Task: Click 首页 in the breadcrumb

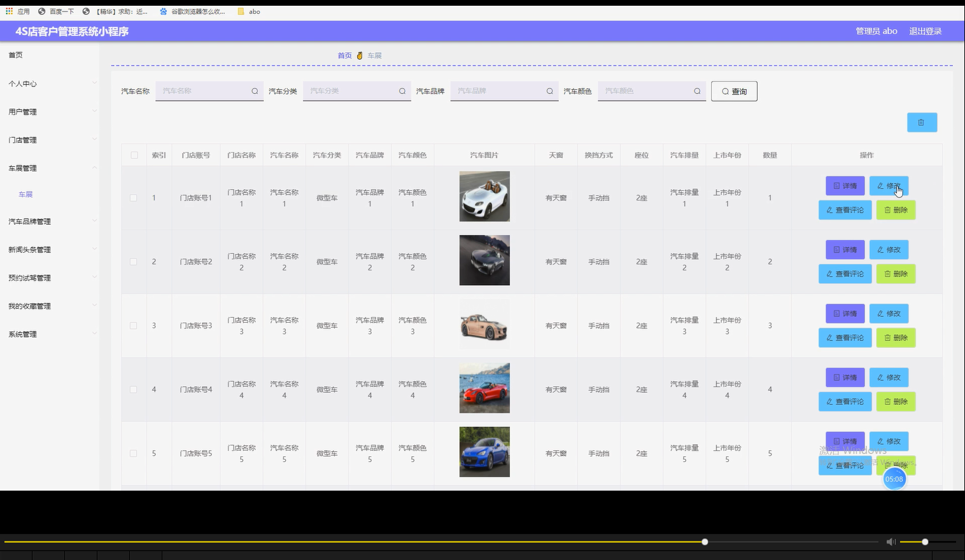Action: point(344,56)
